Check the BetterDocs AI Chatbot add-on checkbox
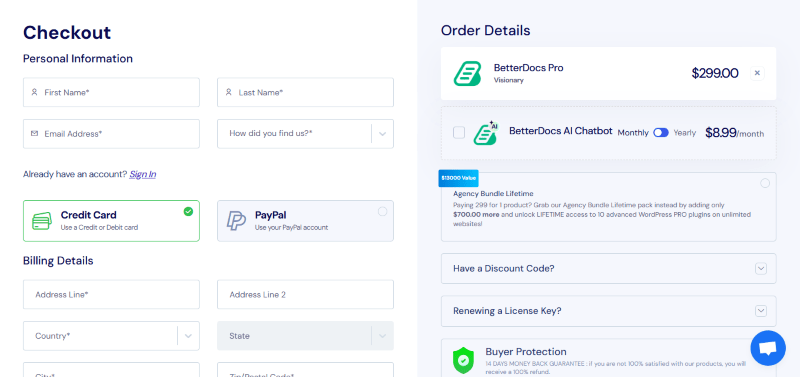 [459, 133]
